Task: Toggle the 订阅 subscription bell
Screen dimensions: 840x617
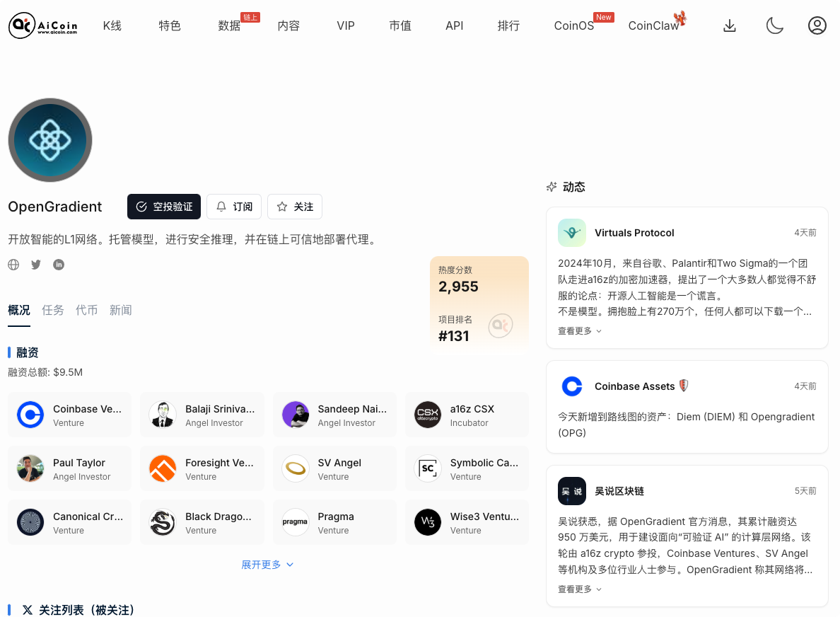Action: (x=234, y=207)
